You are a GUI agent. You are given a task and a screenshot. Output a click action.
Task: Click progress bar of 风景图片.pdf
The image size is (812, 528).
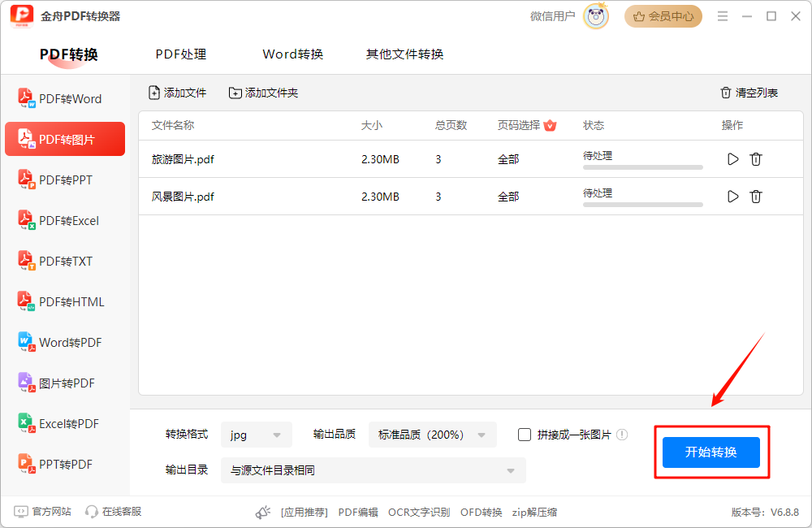(642, 205)
